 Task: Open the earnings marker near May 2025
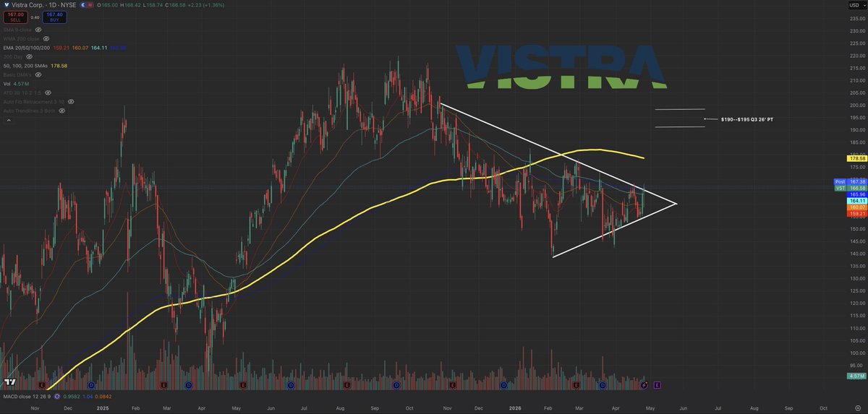click(x=243, y=385)
